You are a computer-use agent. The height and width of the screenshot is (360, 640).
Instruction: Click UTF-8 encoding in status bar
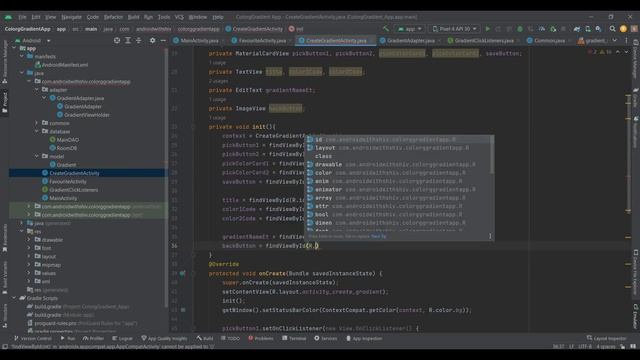[x=585, y=347]
